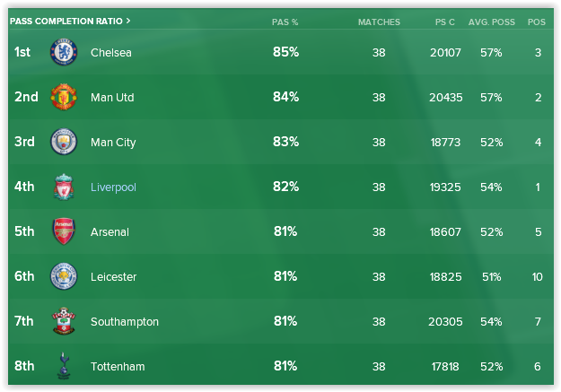Click the Man Utd team name
The width and height of the screenshot is (561, 392).
112,98
